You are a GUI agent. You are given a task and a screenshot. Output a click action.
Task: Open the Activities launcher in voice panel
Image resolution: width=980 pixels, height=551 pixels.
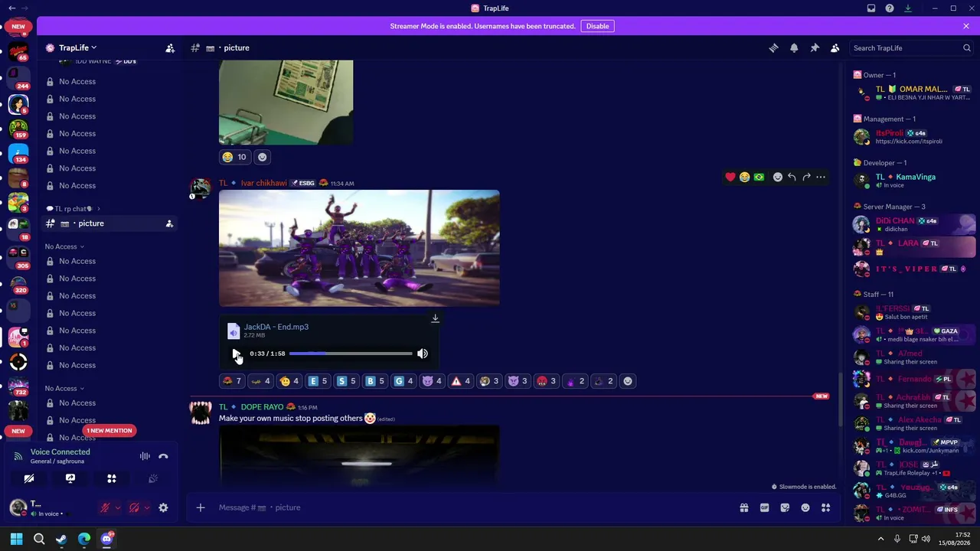tap(112, 478)
